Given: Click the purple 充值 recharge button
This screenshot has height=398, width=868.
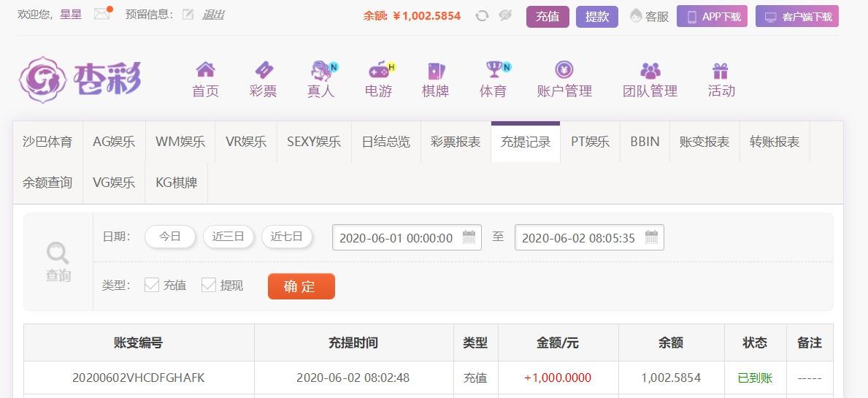Looking at the screenshot, I should coord(548,17).
